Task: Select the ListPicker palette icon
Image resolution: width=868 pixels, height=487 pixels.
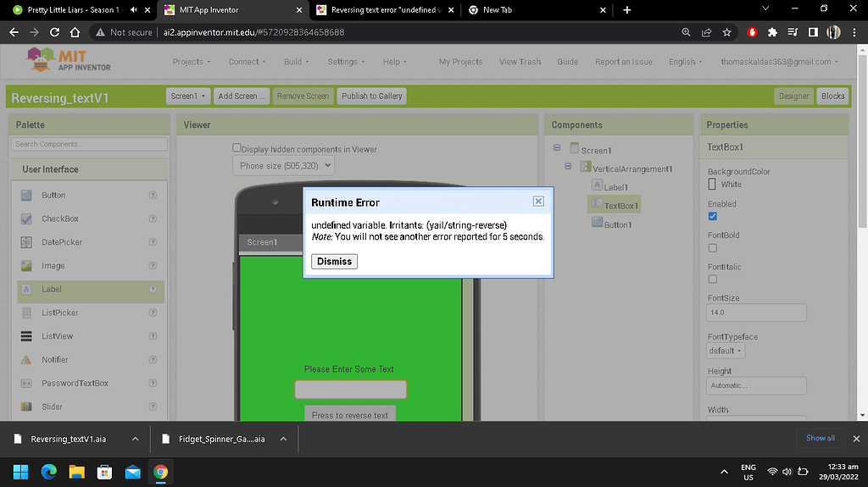Action: [x=26, y=313]
